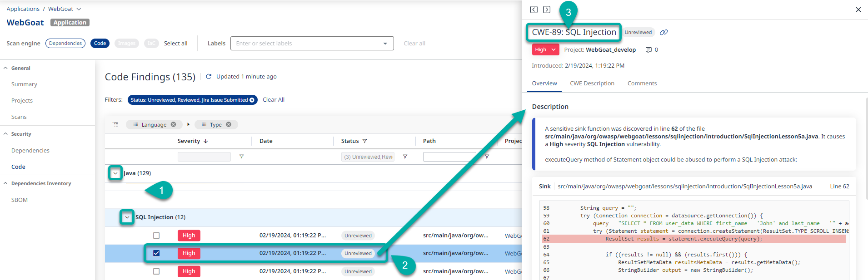This screenshot has width=868, height=280.
Task: Open the Comments tab
Action: tap(642, 84)
